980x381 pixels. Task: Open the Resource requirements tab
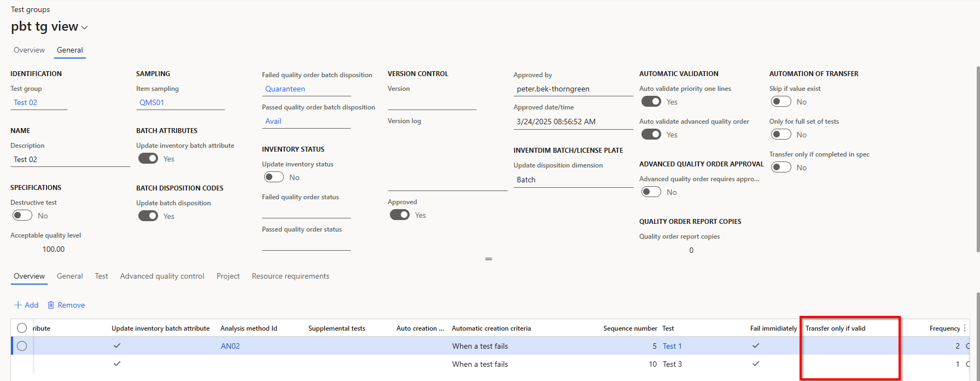290,276
